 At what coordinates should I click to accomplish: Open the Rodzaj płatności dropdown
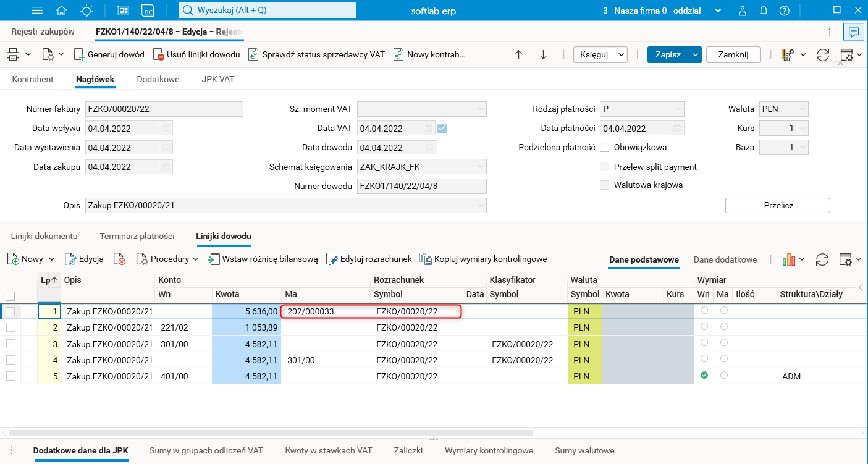coord(678,109)
